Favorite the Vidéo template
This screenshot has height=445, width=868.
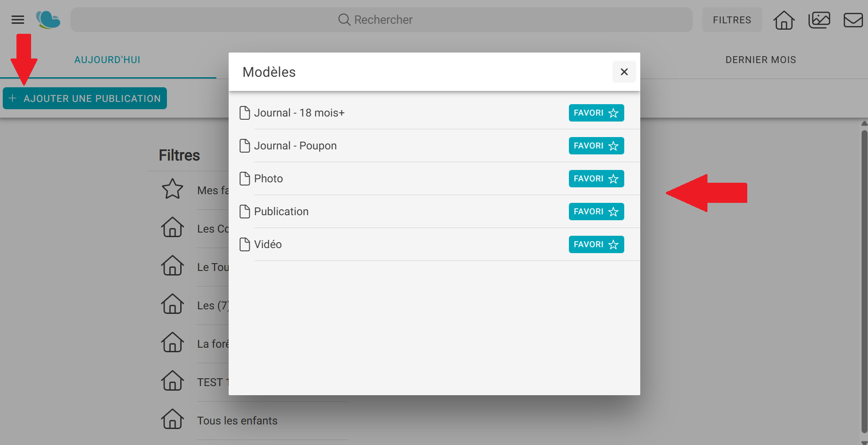coord(596,244)
